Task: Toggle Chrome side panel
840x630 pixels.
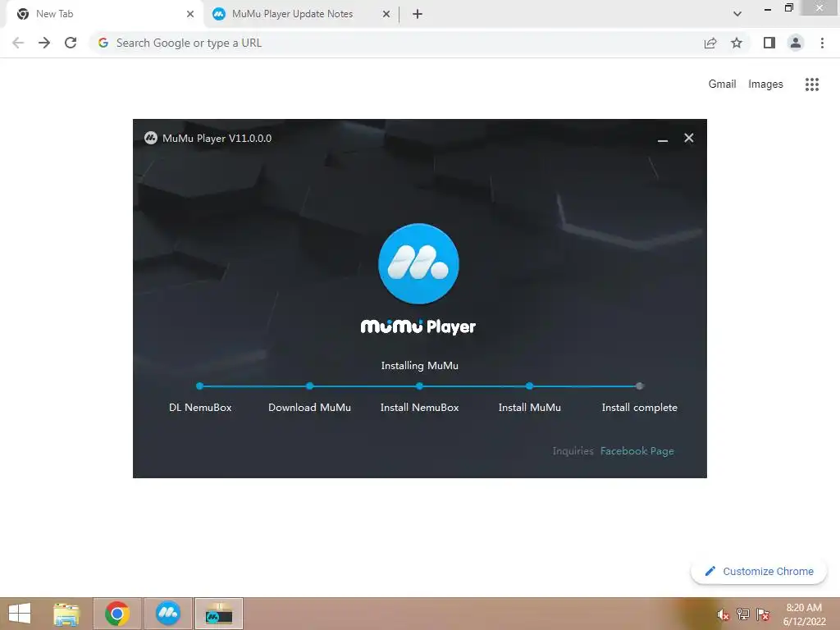Action: tap(769, 43)
